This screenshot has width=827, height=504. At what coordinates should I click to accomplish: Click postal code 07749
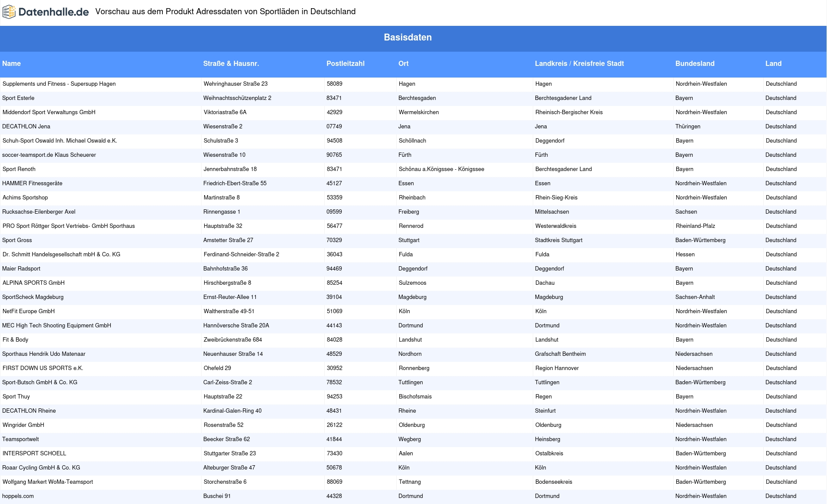pos(334,127)
